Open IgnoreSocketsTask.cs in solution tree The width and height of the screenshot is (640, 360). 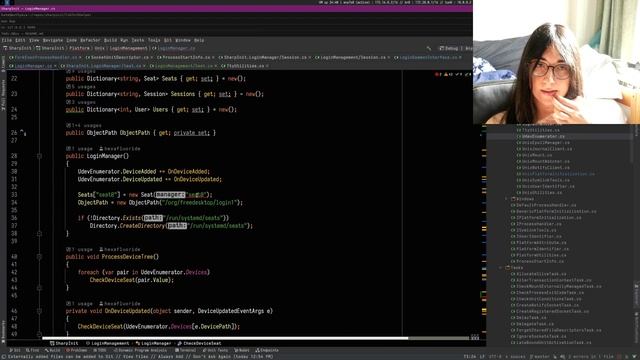pos(538,336)
